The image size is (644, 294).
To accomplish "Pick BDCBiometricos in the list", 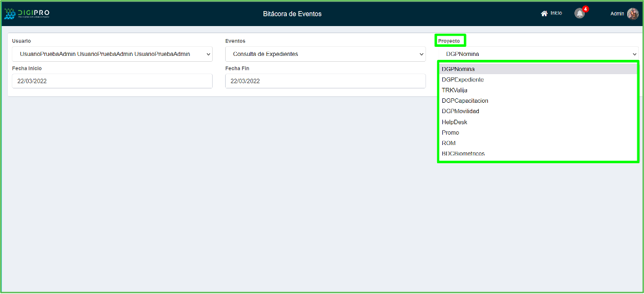I will (x=463, y=154).
